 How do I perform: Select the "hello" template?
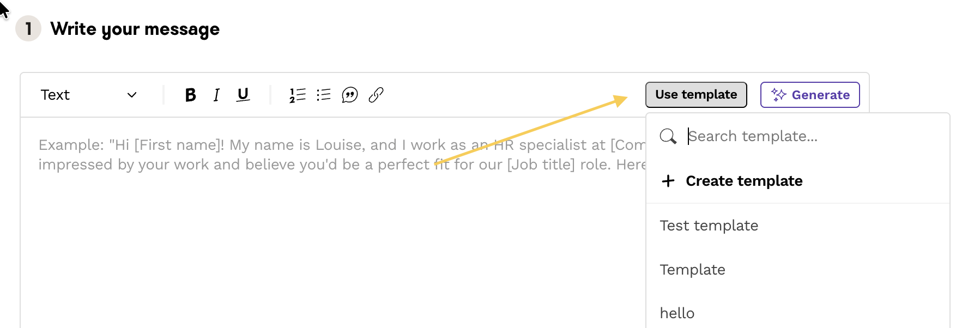pyautogui.click(x=677, y=313)
